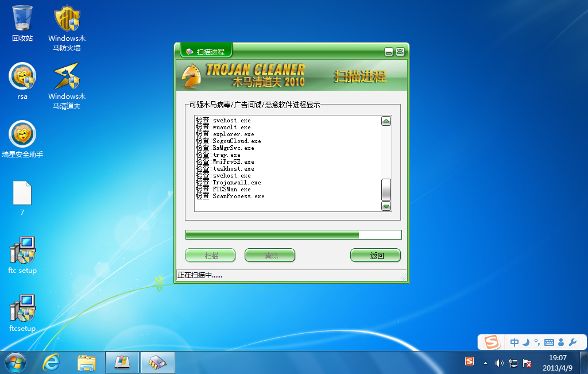Open the 瑞星安全助手 desktop icon
The image size is (588, 374).
click(x=22, y=139)
